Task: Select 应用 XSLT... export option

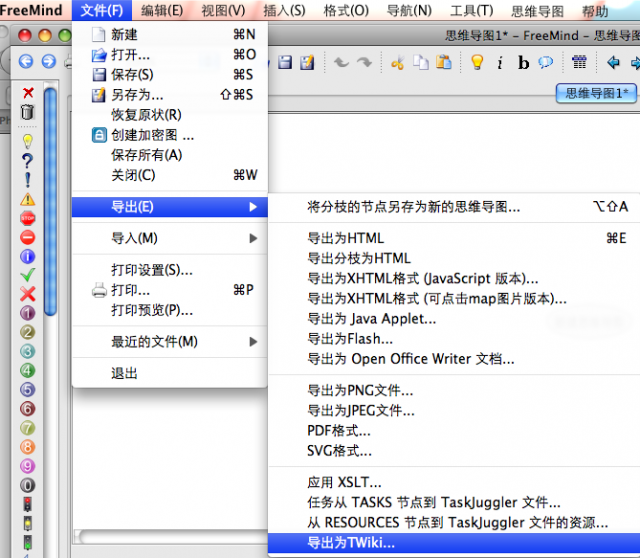Action: click(x=454, y=482)
